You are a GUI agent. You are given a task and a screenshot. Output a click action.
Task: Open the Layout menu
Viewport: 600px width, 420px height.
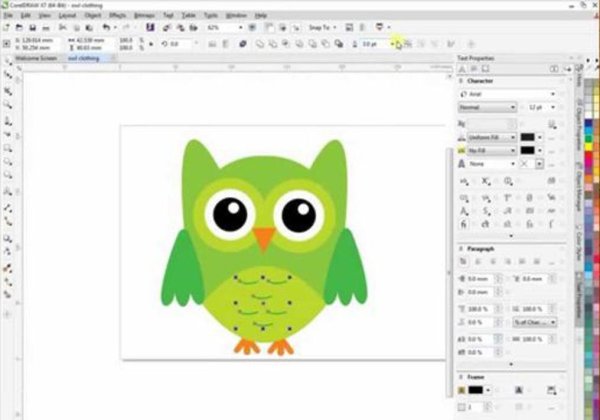click(67, 16)
